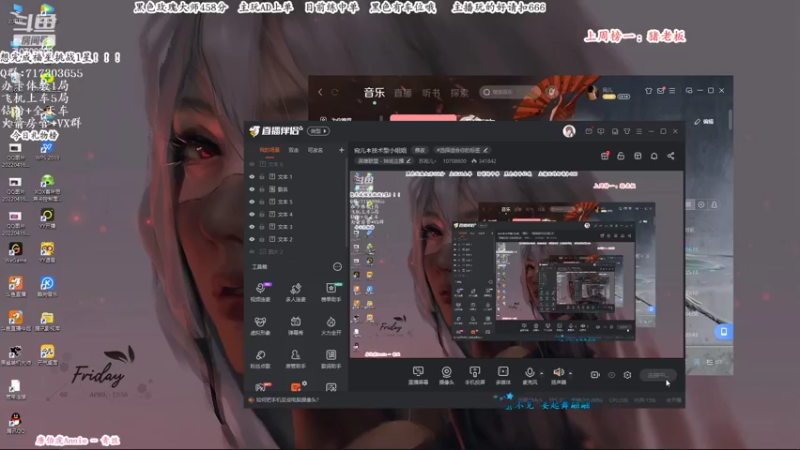Switch to the 直播 tab in the music window
Screen dimensions: 800x450
point(403,93)
